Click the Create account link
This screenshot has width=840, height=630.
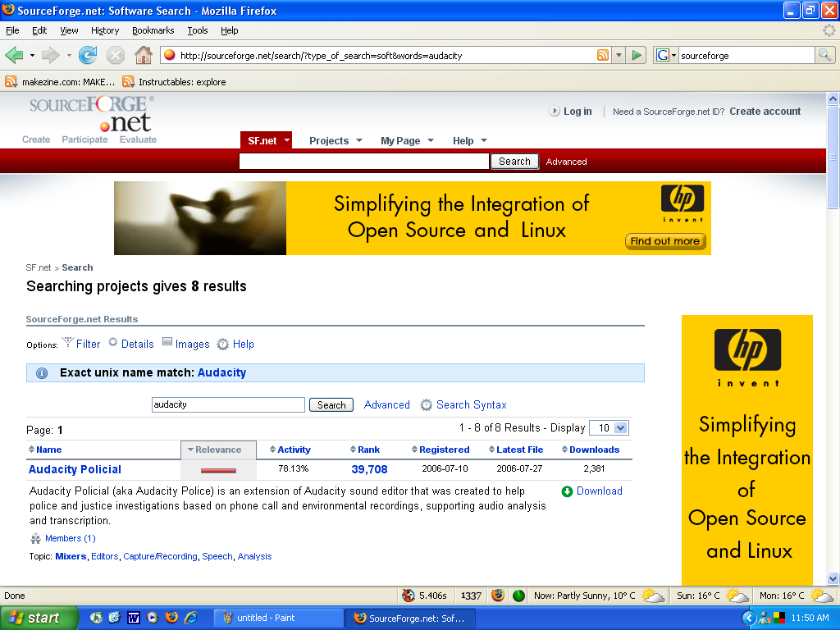click(765, 112)
